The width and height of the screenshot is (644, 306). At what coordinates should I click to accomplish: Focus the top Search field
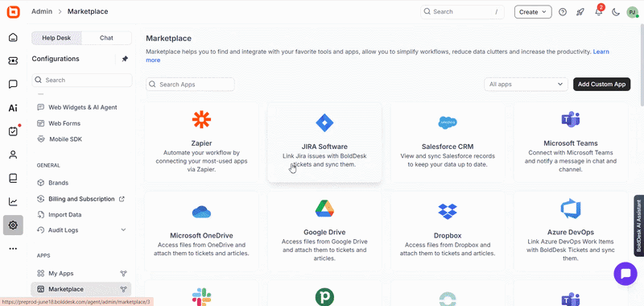[x=462, y=12]
